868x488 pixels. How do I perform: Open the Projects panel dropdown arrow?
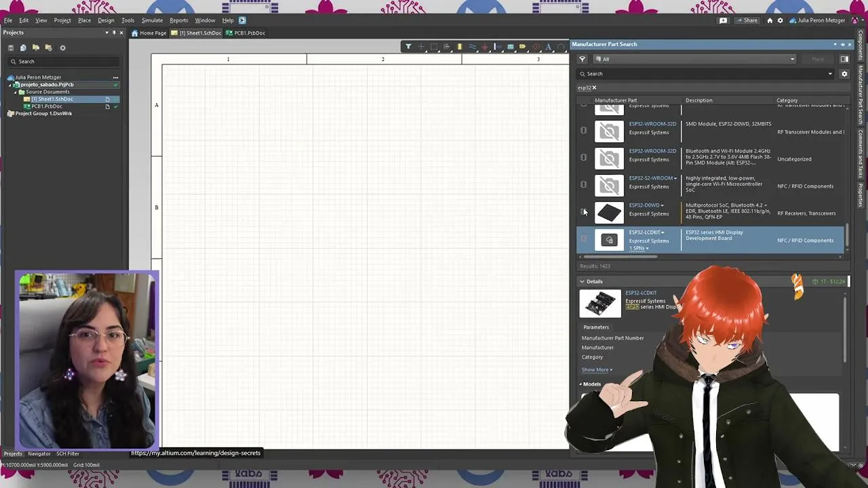coord(106,33)
